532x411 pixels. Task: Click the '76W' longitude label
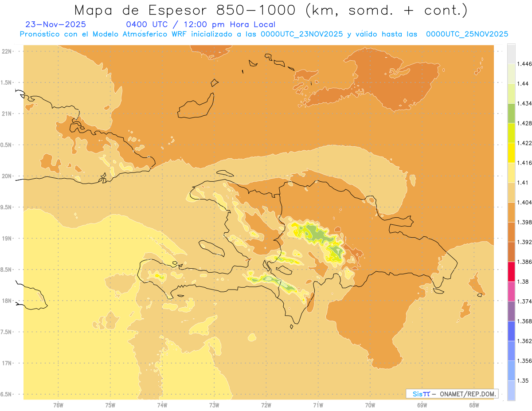58,405
